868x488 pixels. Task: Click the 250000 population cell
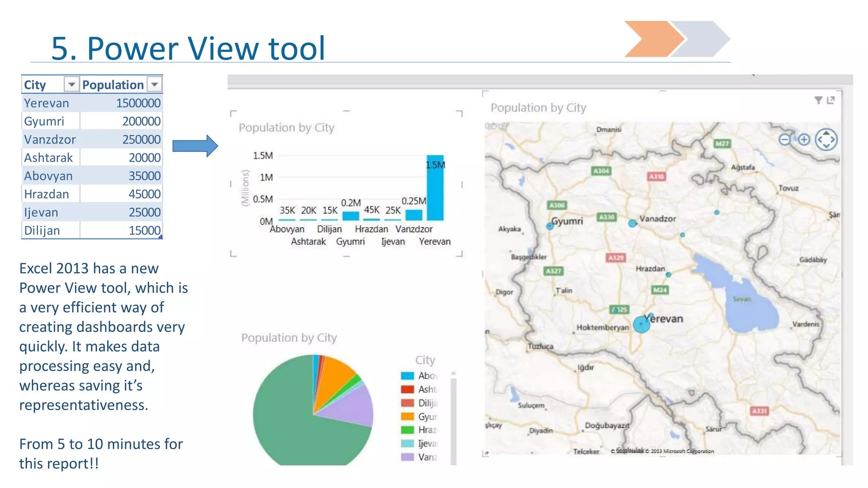click(x=121, y=139)
